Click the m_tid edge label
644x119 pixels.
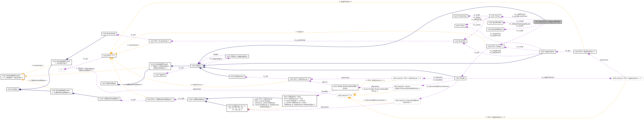click(181, 68)
